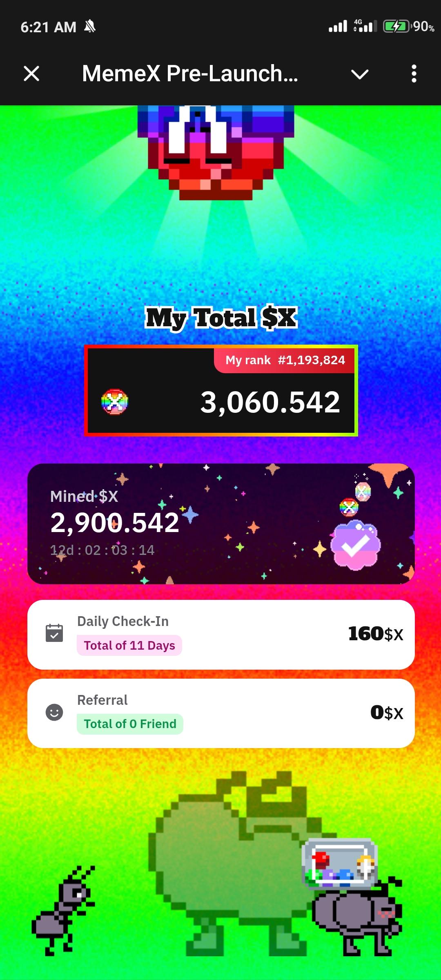Click the muted notification bell status icon
This screenshot has height=980, width=441.
tap(90, 27)
